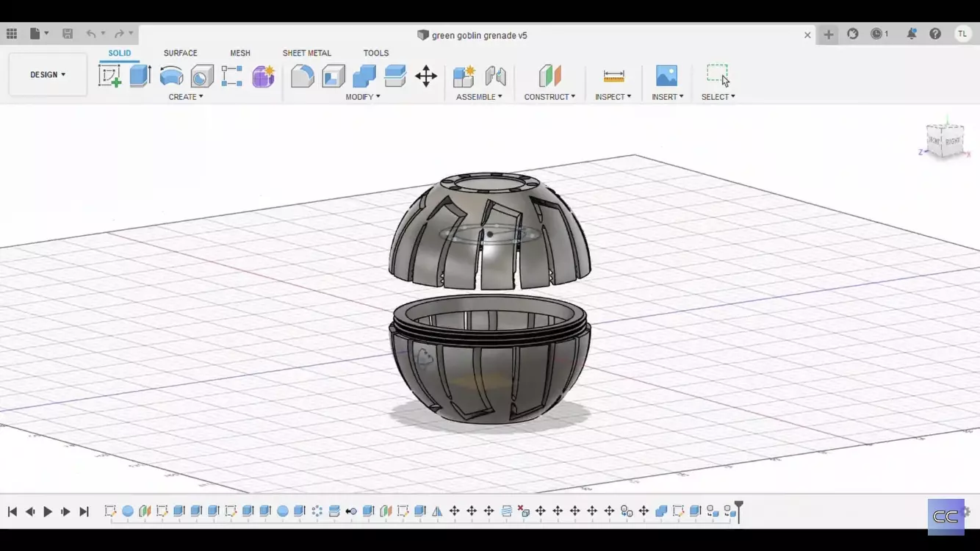This screenshot has height=551, width=980.
Task: Expand the CONSTRUCT dropdown
Action: [550, 97]
